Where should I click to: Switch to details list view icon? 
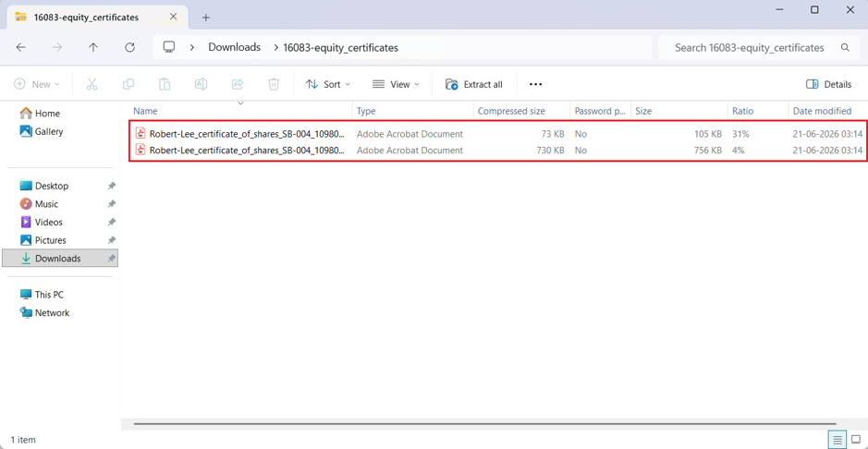(837, 440)
